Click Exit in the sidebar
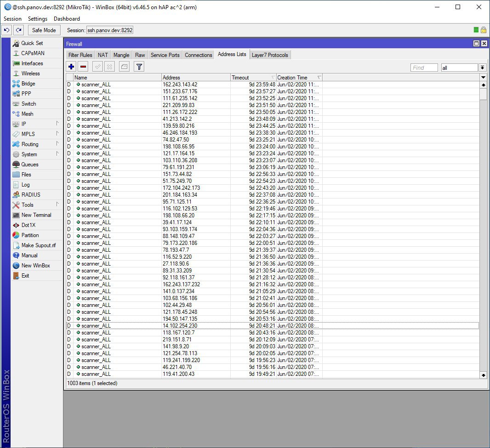 (37, 276)
